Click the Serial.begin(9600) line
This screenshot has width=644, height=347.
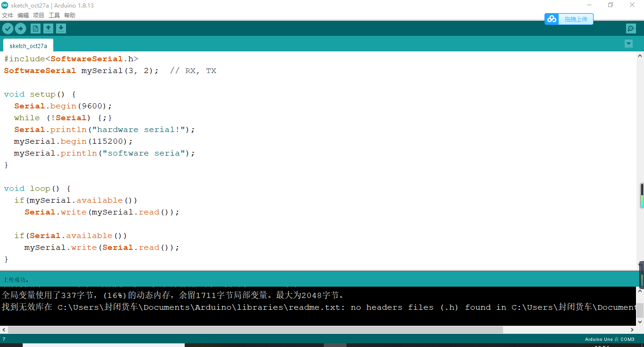coord(63,106)
